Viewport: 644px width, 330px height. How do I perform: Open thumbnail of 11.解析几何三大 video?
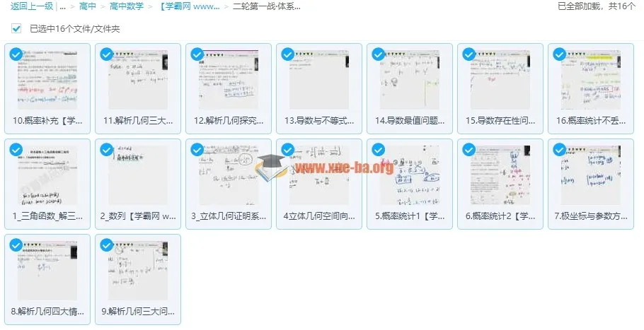pyautogui.click(x=138, y=80)
